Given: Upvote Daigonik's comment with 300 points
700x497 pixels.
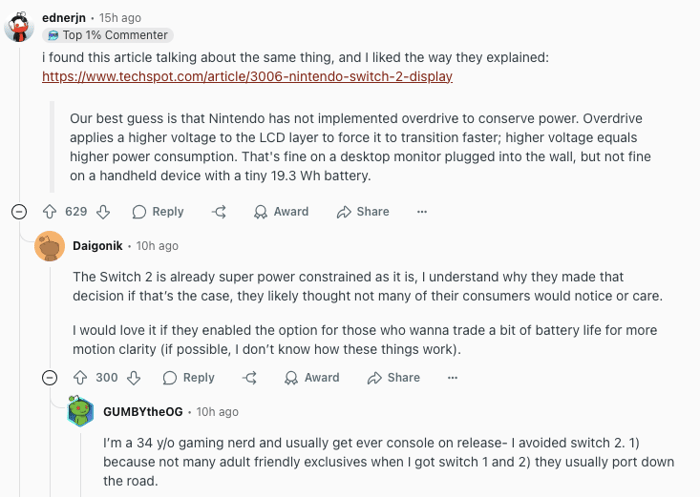Looking at the screenshot, I should pos(80,378).
